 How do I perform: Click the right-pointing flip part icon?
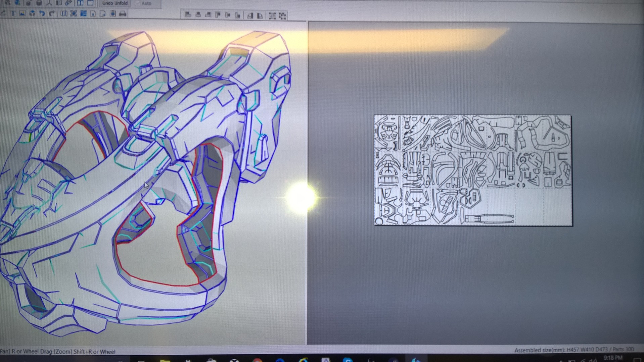pos(260,15)
